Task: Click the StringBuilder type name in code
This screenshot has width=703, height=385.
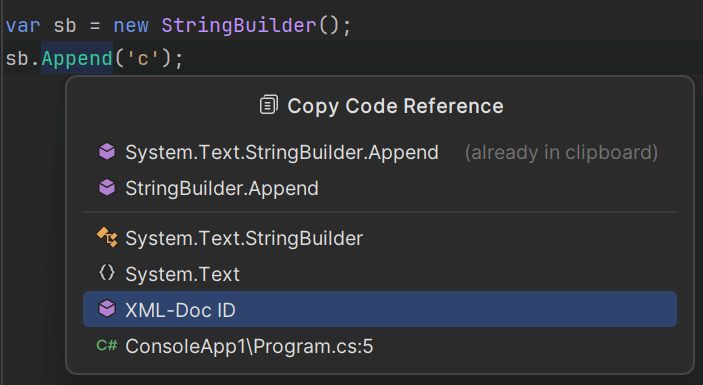Action: (x=239, y=26)
